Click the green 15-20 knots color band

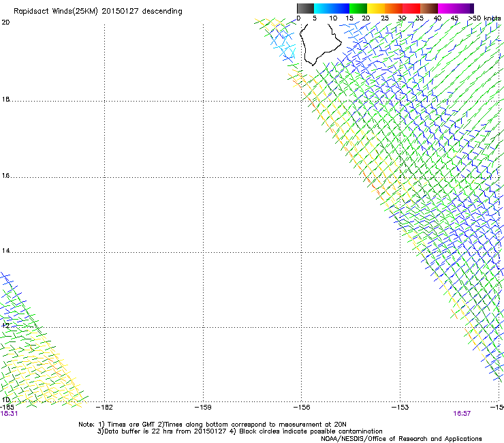(358, 8)
